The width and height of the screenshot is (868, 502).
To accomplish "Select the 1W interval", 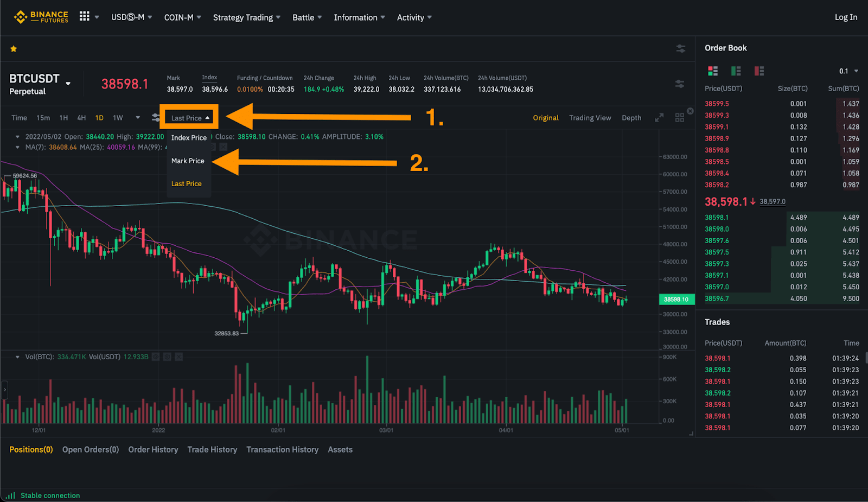I will click(118, 118).
